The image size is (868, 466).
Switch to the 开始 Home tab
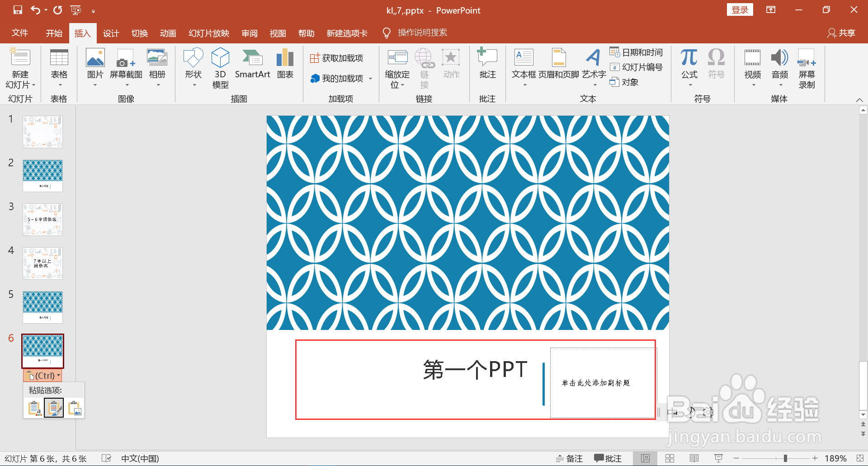coord(54,33)
